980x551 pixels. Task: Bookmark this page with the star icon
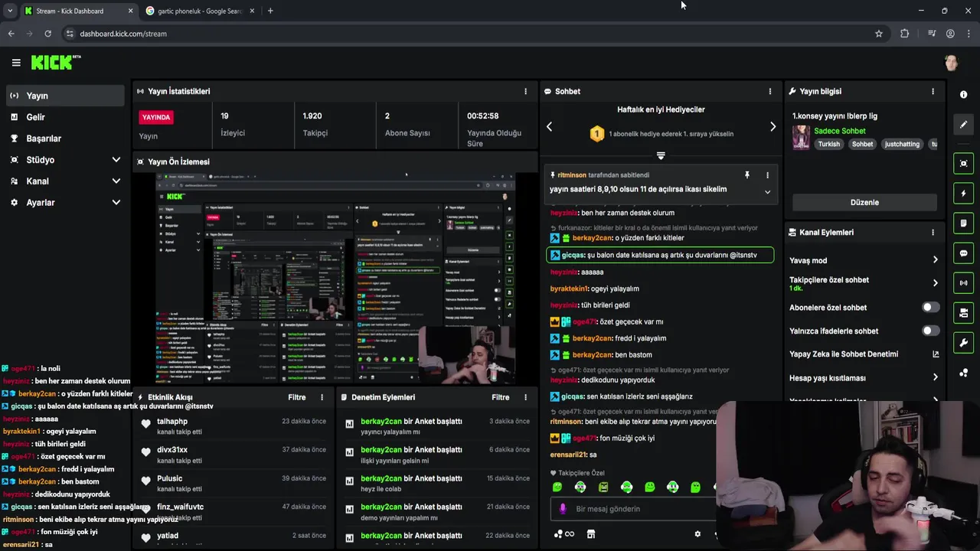point(879,34)
